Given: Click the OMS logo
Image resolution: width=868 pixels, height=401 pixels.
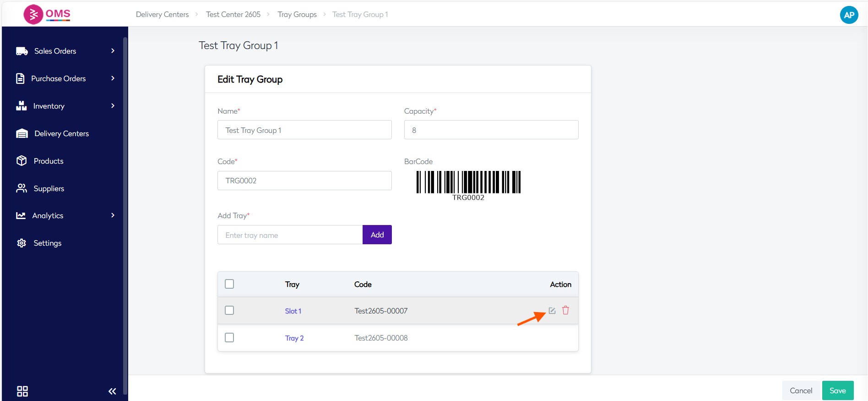Looking at the screenshot, I should pyautogui.click(x=47, y=14).
